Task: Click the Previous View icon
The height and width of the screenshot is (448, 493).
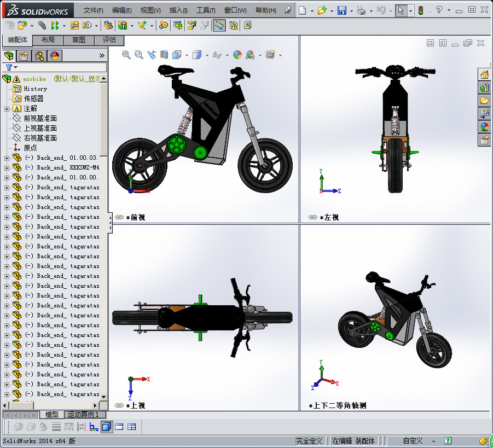Action: (x=152, y=55)
